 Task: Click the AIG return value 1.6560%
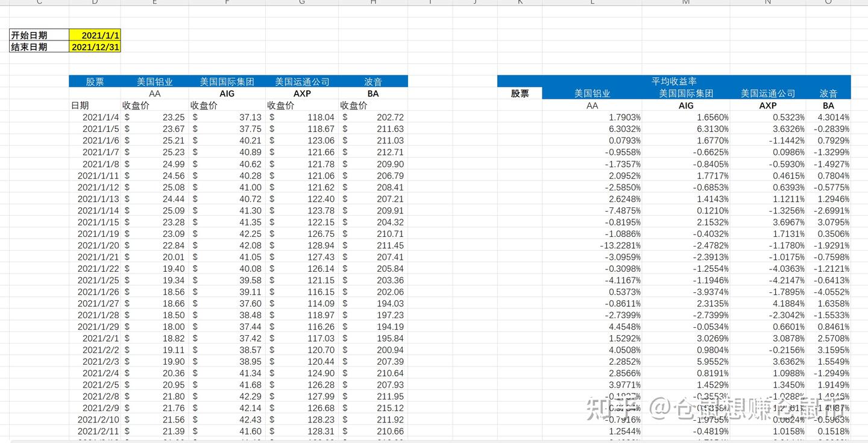pos(686,117)
